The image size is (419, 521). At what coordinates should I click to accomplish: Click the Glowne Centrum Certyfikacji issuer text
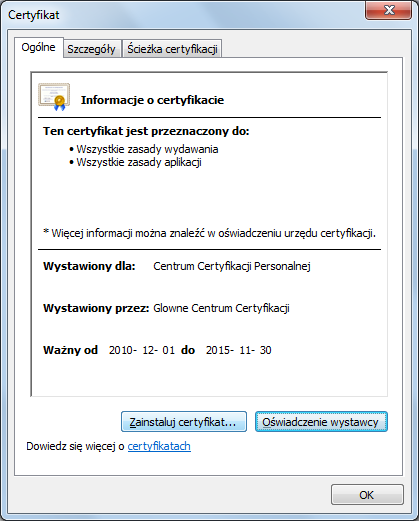pyautogui.click(x=221, y=308)
